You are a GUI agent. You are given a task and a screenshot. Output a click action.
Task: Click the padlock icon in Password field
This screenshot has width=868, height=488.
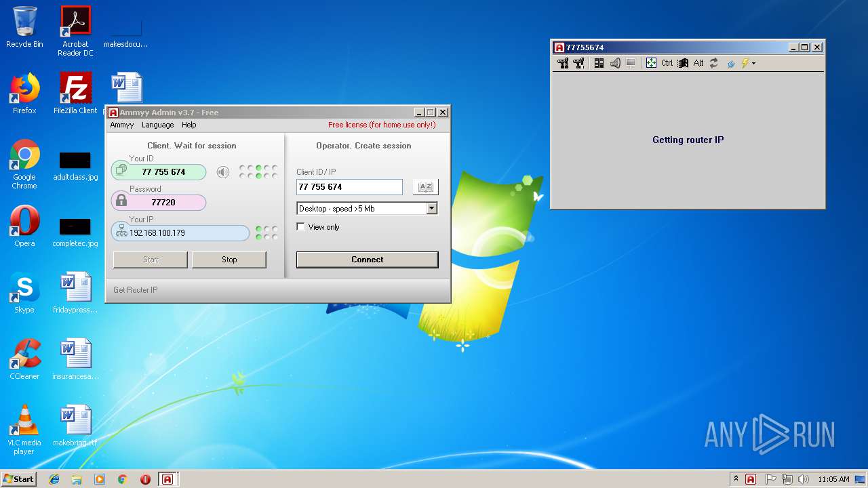tap(121, 200)
